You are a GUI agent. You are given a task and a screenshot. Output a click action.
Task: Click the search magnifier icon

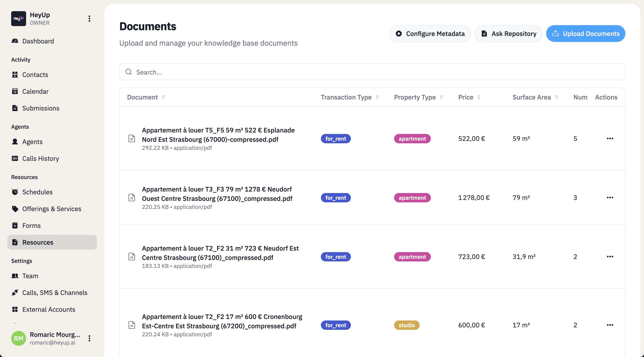coord(129,72)
